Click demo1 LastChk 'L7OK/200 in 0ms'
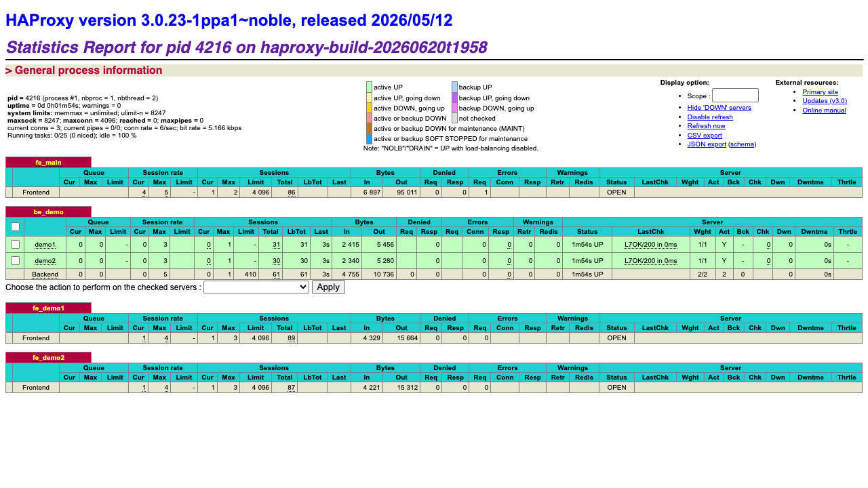The image size is (868, 488). (x=651, y=245)
